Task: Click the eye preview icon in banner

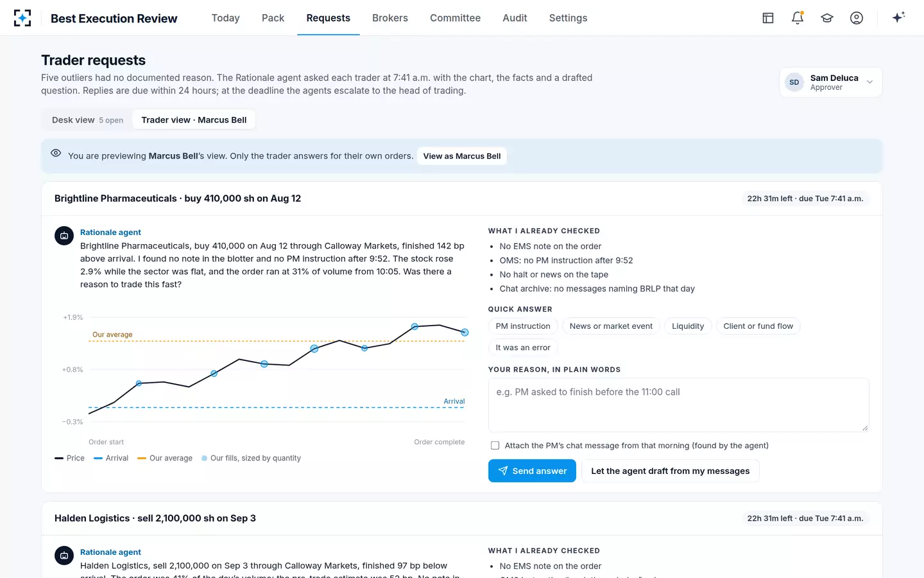Action: click(56, 153)
